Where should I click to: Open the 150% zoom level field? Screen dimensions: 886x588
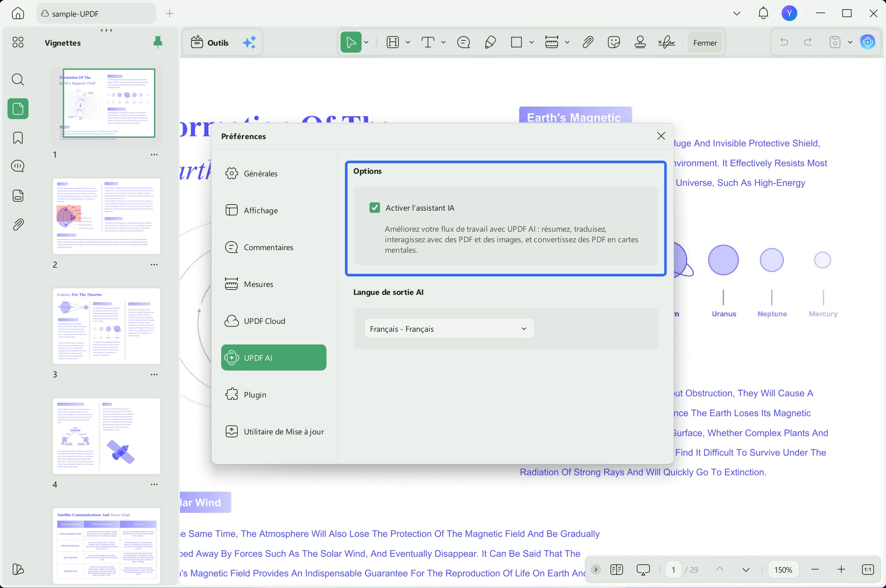point(783,570)
